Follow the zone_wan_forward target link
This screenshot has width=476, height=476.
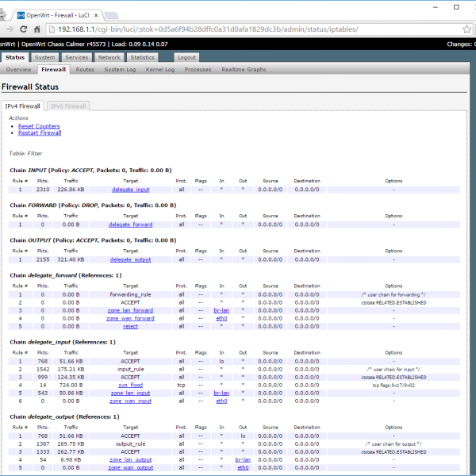(x=130, y=319)
